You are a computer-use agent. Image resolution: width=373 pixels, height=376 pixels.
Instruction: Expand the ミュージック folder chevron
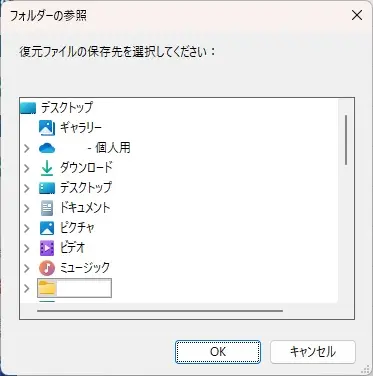pos(27,268)
